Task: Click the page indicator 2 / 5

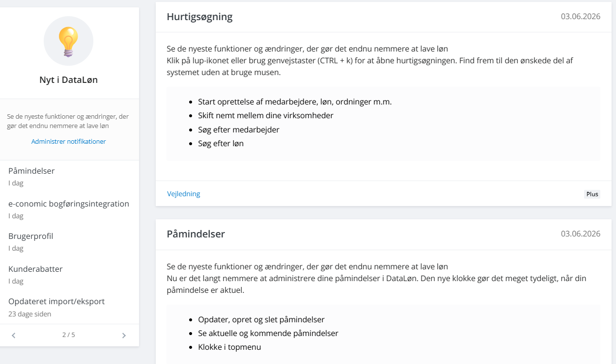Action: tap(69, 335)
